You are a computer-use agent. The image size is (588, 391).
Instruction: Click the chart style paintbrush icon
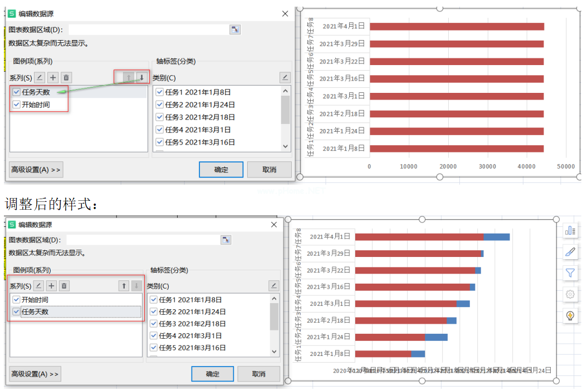coord(570,251)
